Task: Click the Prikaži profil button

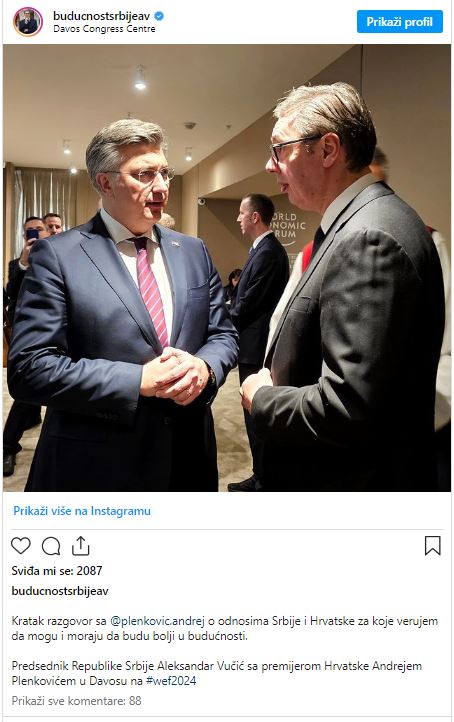Action: [x=400, y=22]
